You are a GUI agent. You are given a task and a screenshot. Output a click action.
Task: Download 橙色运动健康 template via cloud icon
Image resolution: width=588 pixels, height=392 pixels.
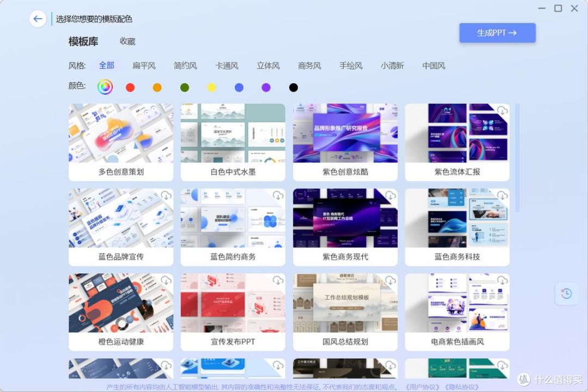tap(166, 280)
